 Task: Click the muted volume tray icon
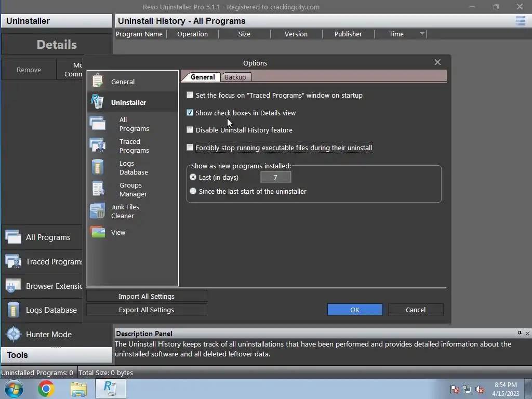pos(480,389)
